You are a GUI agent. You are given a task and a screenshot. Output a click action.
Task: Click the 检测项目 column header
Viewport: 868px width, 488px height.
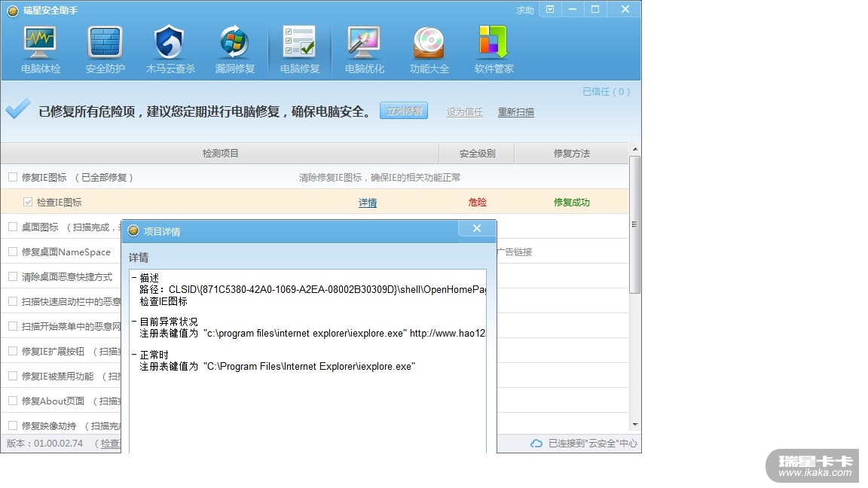(220, 154)
